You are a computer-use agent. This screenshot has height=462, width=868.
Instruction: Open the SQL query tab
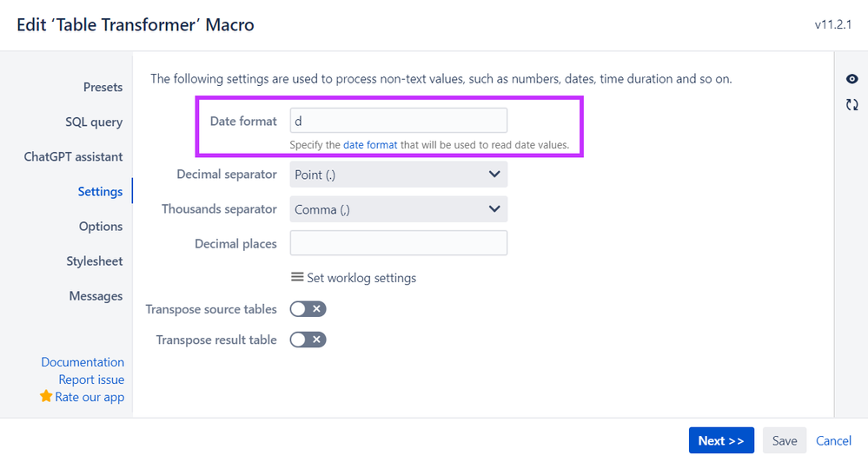click(94, 122)
